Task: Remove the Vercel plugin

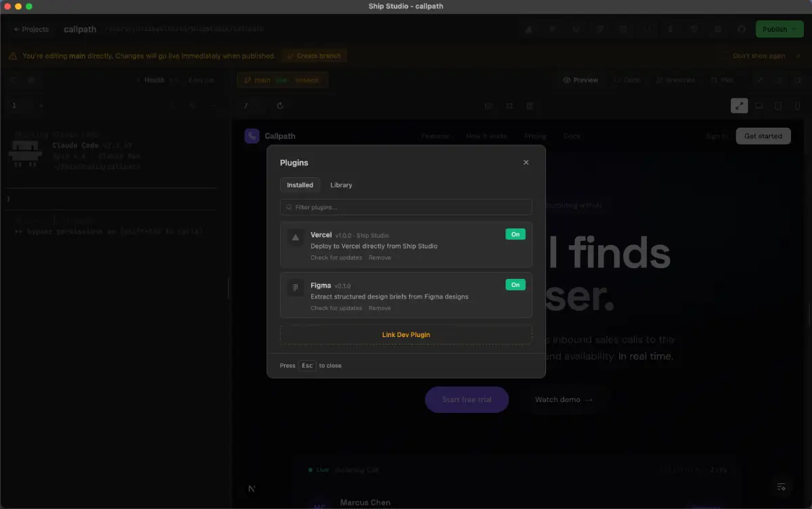Action: click(x=380, y=258)
